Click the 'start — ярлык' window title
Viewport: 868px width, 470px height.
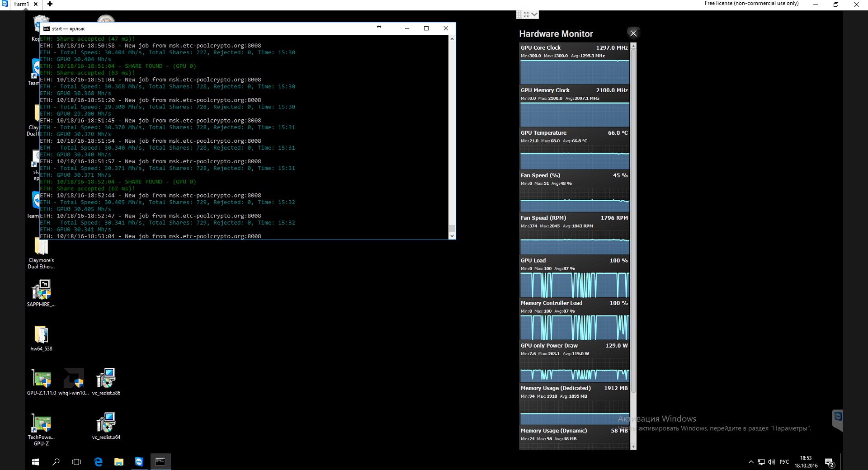coord(68,28)
